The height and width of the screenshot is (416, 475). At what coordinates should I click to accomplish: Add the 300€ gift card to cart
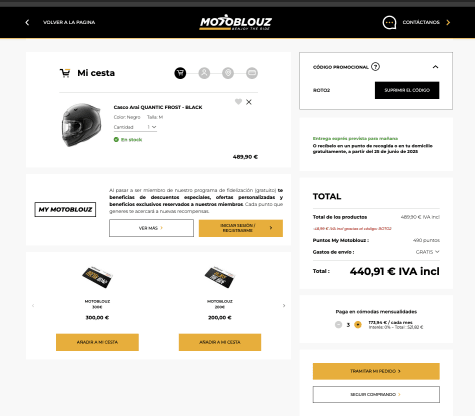(x=97, y=342)
